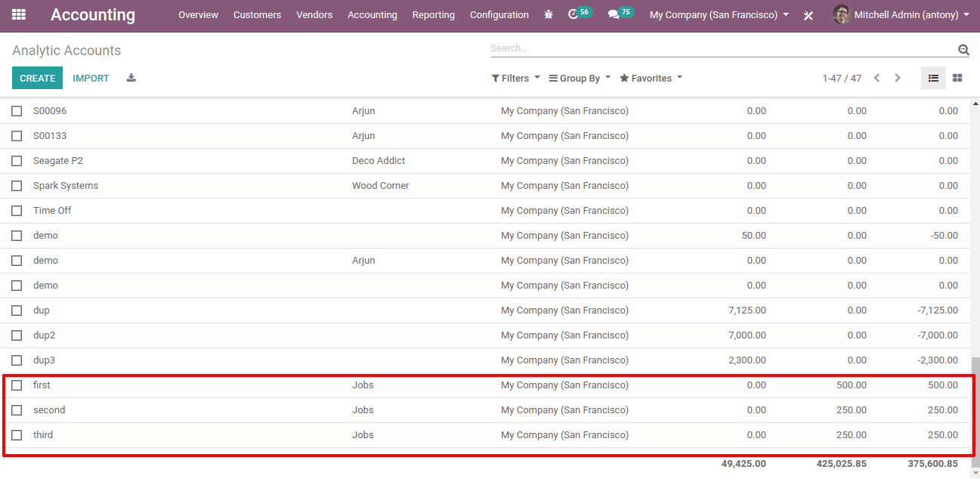Open the Overview menu
This screenshot has width=980, height=479.
[x=198, y=14]
